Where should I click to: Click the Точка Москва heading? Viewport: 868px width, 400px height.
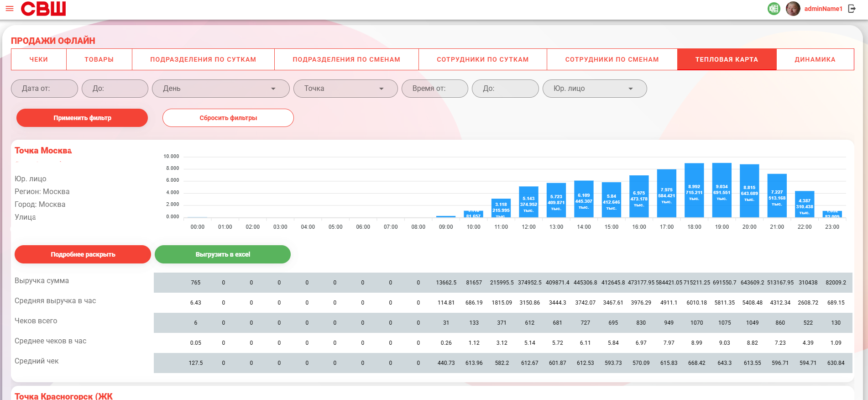(43, 151)
